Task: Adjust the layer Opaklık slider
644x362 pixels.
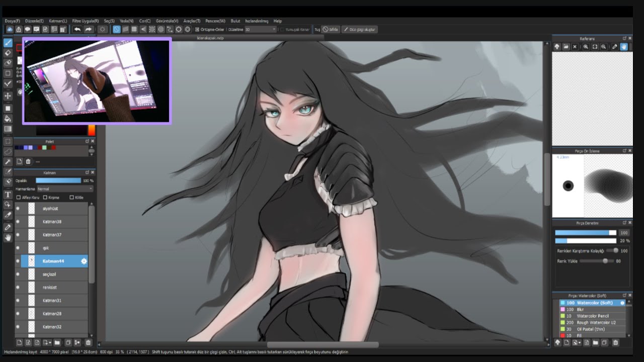Action: click(x=58, y=180)
